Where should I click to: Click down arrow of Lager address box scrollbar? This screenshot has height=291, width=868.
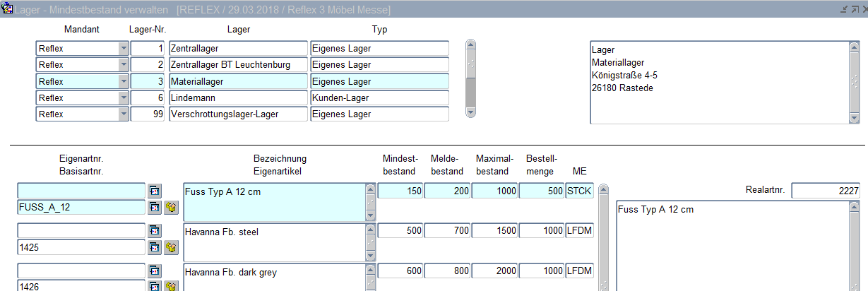click(854, 118)
